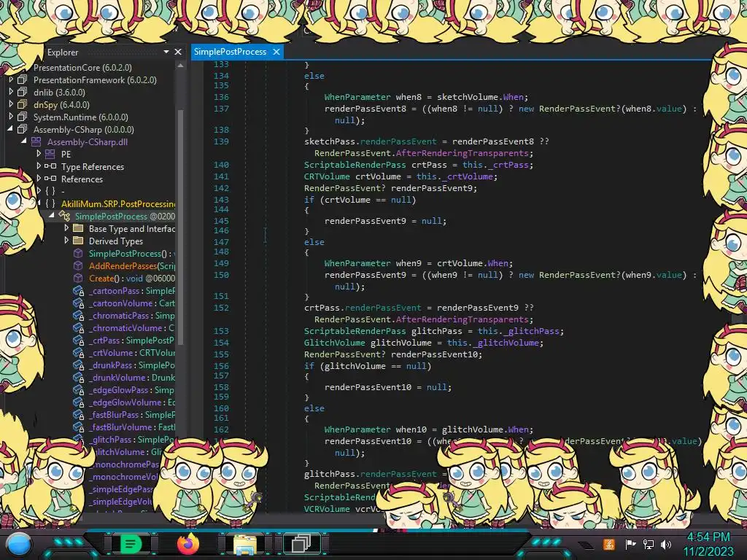Open the volume speaker tray icon
The image size is (747, 560).
(x=665, y=544)
